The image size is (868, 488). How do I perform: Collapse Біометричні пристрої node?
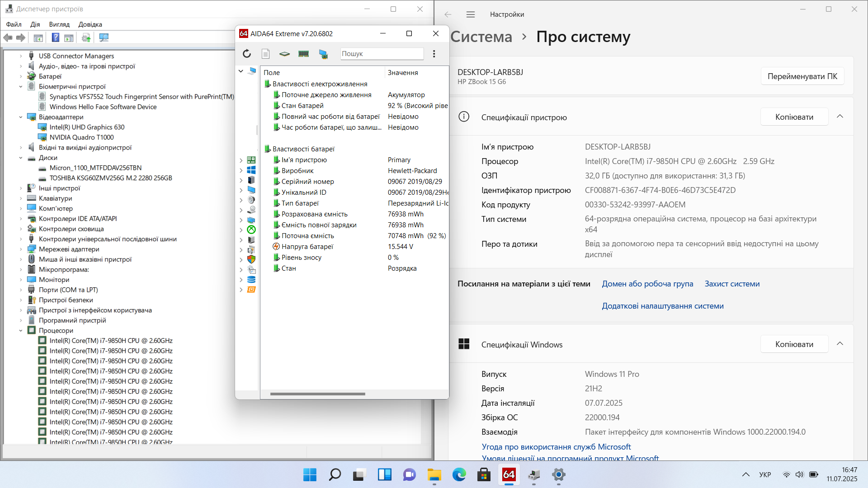21,86
